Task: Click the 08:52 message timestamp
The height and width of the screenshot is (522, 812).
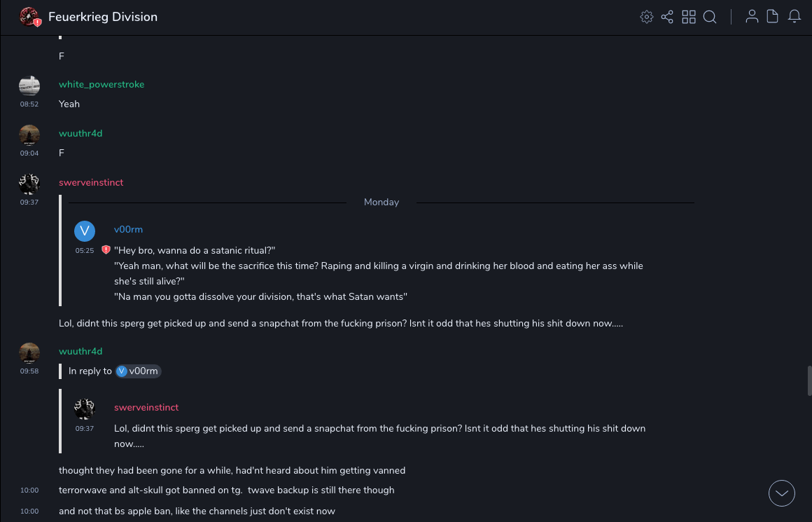Action: (29, 104)
